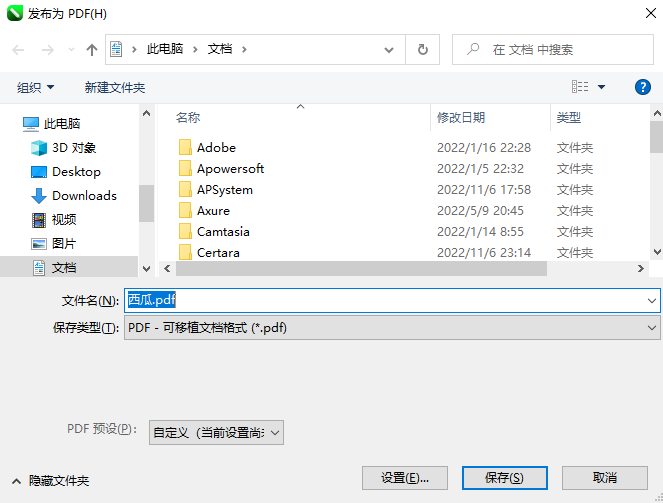
Task: Click the search 文档 input box
Action: [553, 49]
